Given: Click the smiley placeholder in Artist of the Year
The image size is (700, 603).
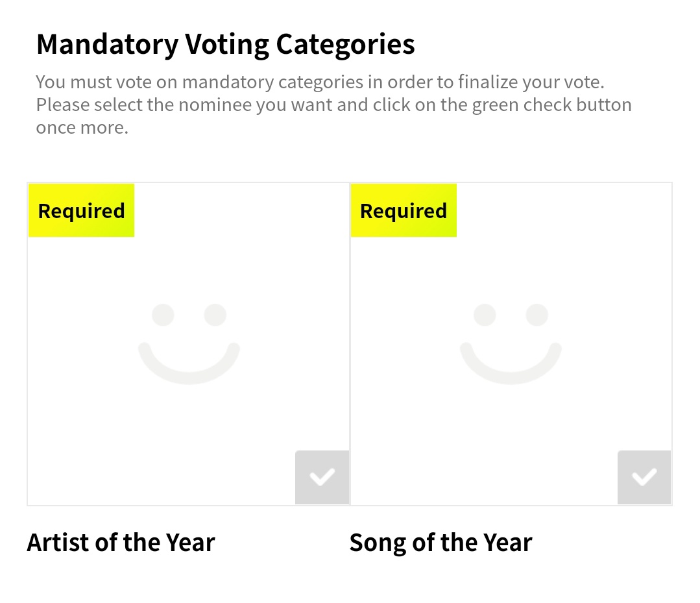Looking at the screenshot, I should click(189, 343).
